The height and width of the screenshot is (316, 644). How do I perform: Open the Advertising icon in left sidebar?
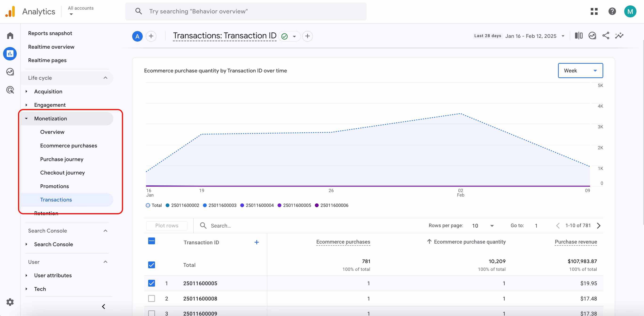10,90
